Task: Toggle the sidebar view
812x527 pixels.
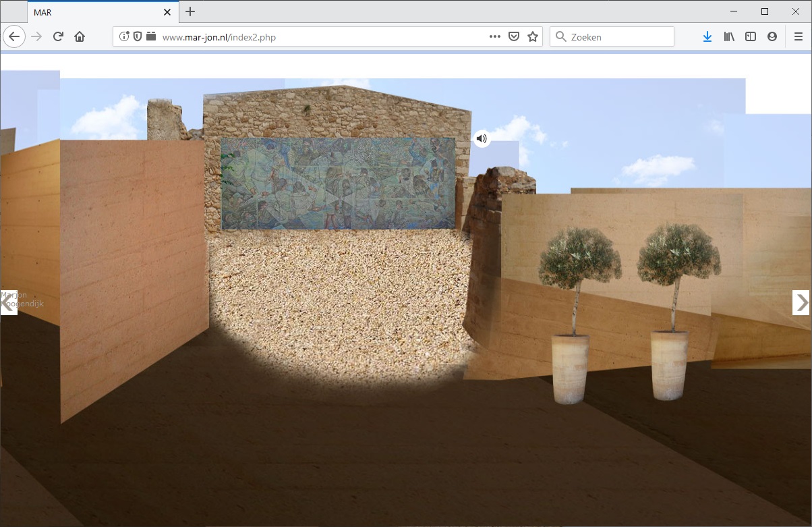Action: (751, 37)
